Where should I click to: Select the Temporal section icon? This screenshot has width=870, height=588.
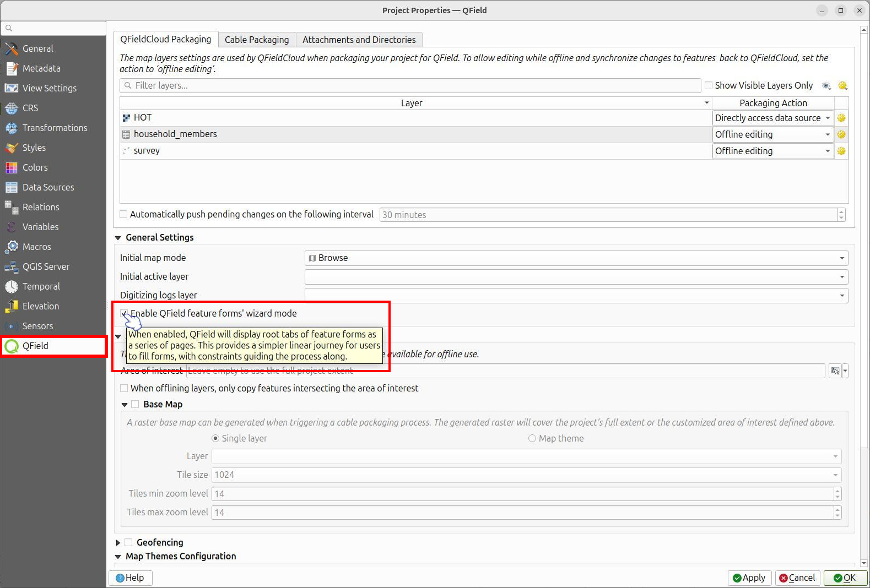[x=12, y=286]
